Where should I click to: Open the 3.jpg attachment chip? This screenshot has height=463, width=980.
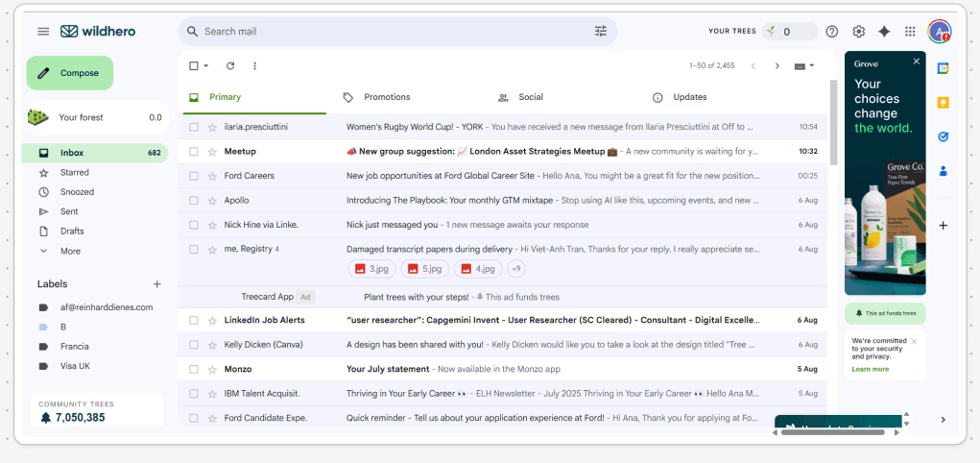click(371, 269)
